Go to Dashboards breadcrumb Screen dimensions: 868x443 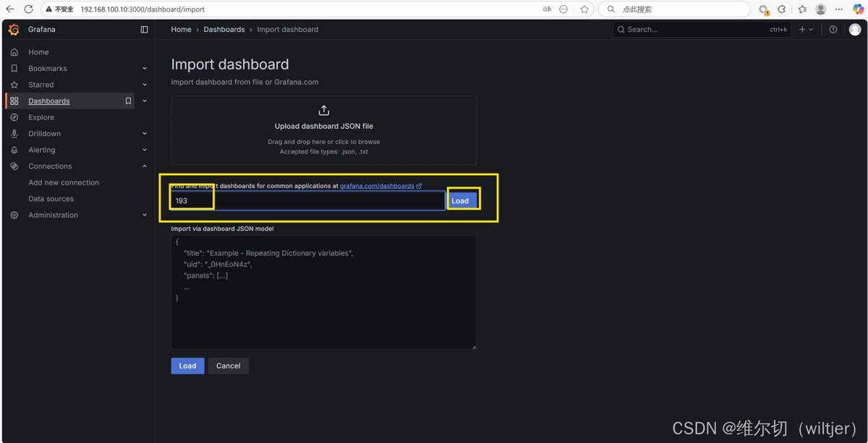[224, 30]
